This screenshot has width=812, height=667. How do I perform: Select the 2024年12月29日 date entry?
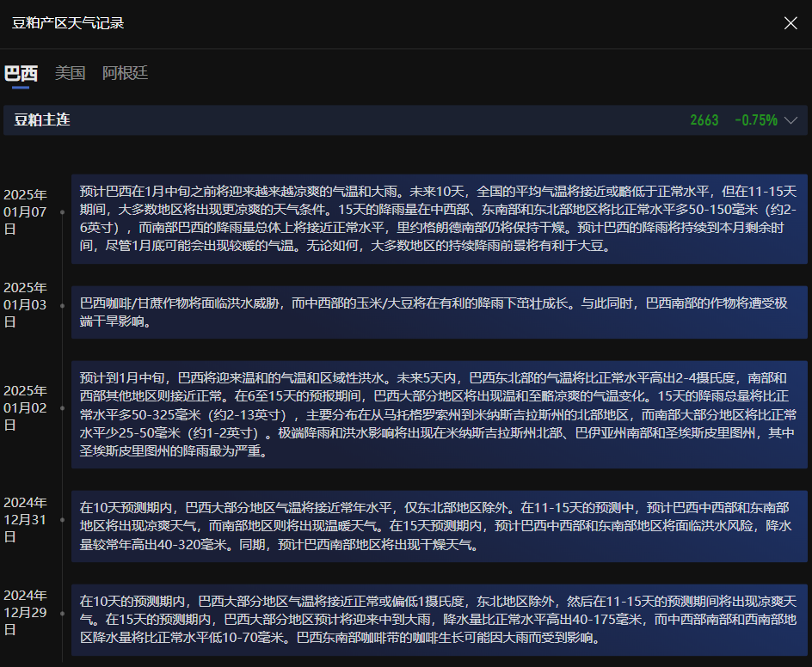pos(26,612)
